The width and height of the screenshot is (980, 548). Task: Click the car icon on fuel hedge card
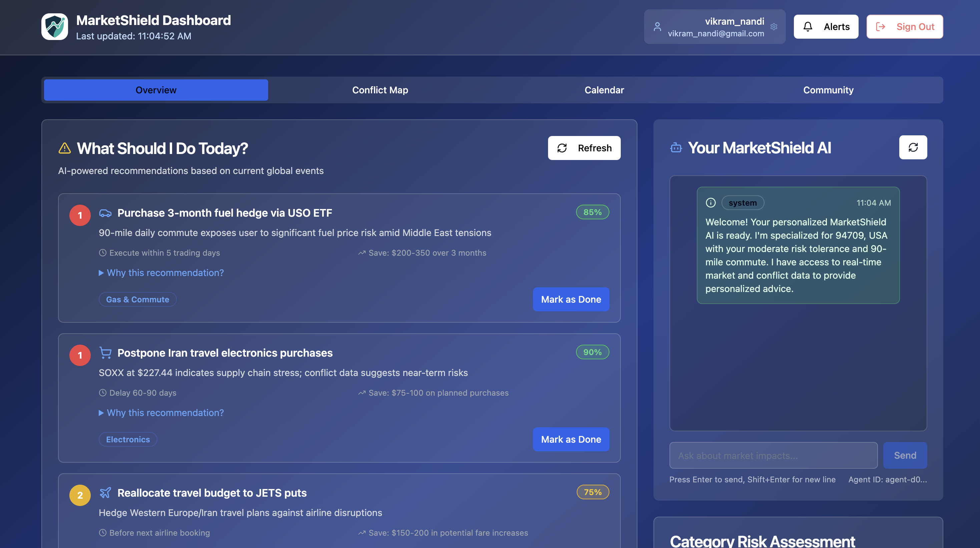coord(105,213)
